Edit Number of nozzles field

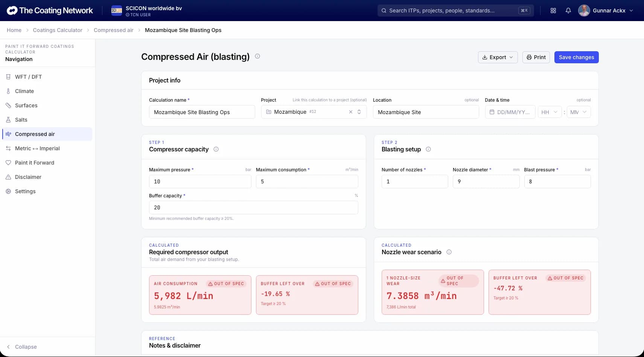tap(415, 182)
